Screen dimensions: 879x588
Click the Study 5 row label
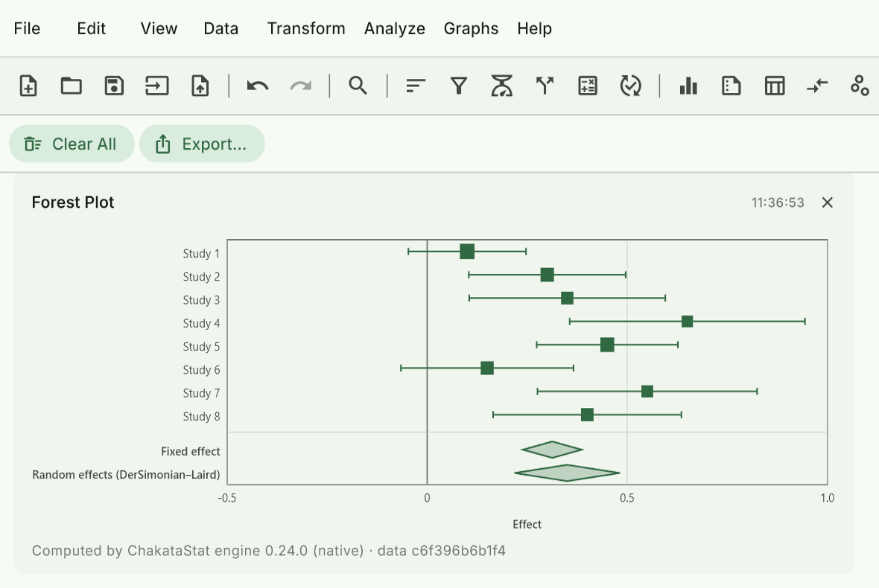pyautogui.click(x=201, y=347)
